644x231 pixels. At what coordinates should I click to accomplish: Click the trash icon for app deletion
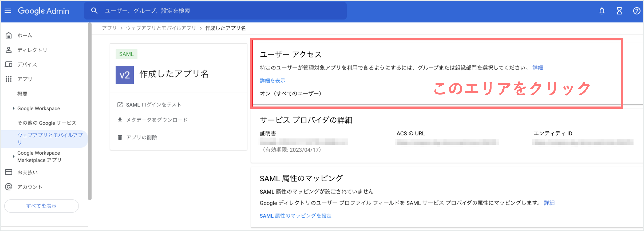120,137
